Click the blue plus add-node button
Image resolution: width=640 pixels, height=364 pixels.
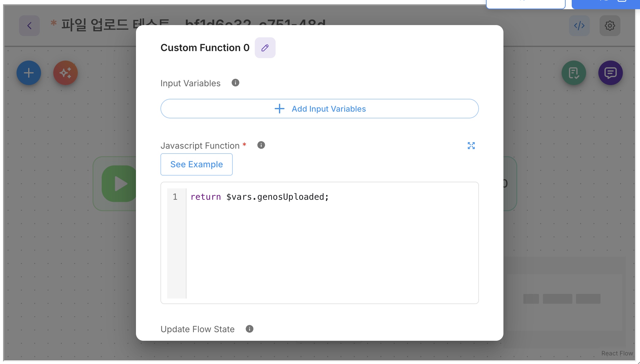click(x=29, y=73)
